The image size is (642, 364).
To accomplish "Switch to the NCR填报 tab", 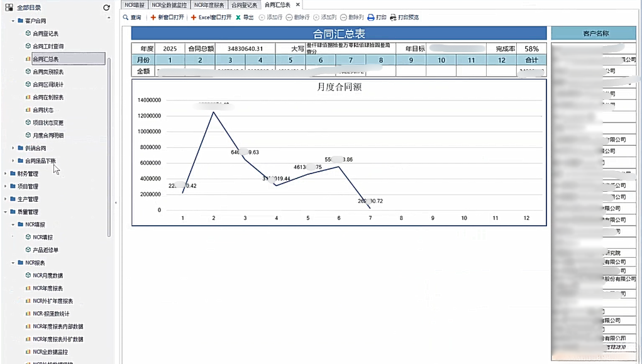I will point(135,5).
